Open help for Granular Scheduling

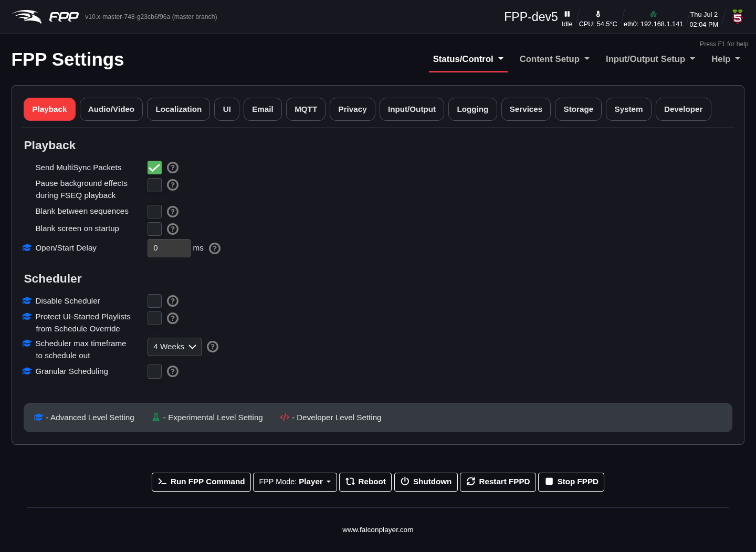point(173,371)
